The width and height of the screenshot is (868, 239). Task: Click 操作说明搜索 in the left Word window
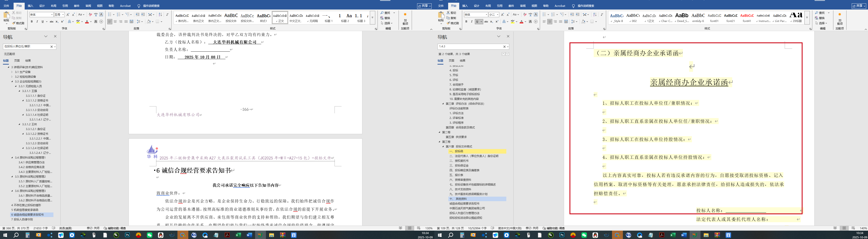click(148, 6)
